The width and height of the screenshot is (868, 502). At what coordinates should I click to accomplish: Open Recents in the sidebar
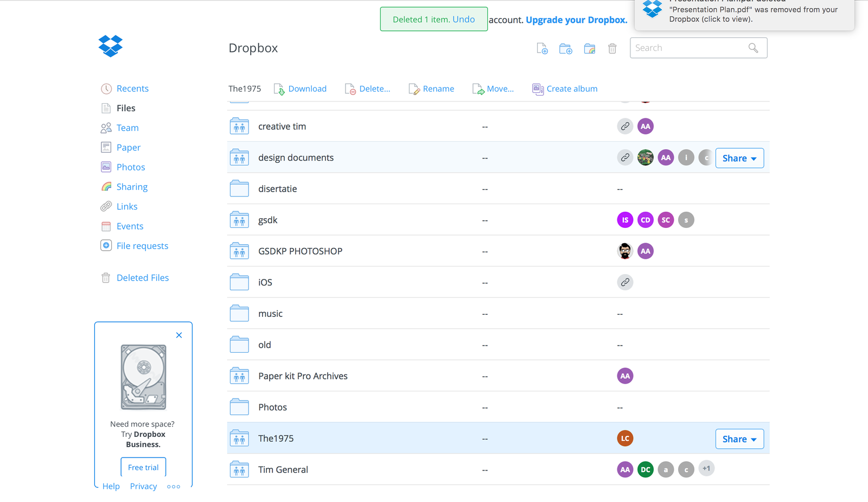tap(132, 88)
